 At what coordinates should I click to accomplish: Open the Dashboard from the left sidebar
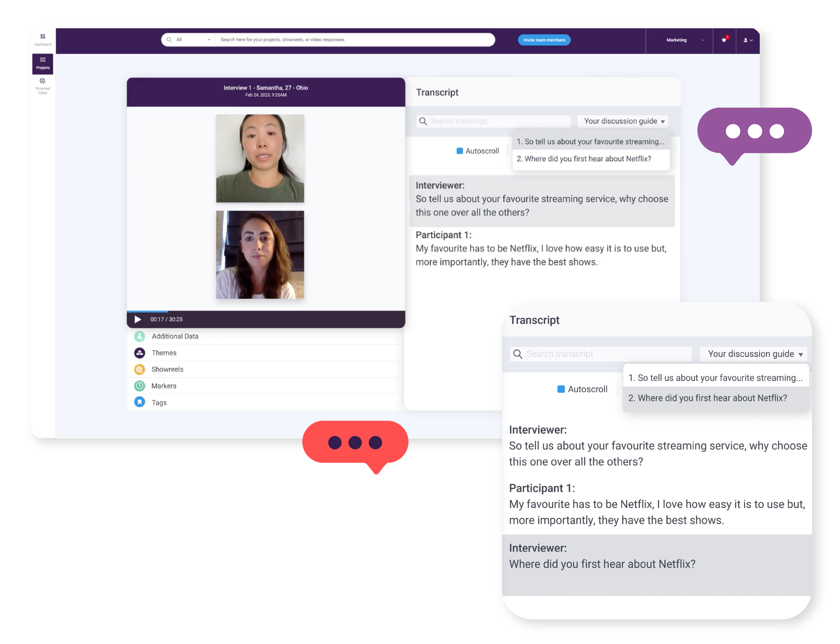click(x=42, y=39)
